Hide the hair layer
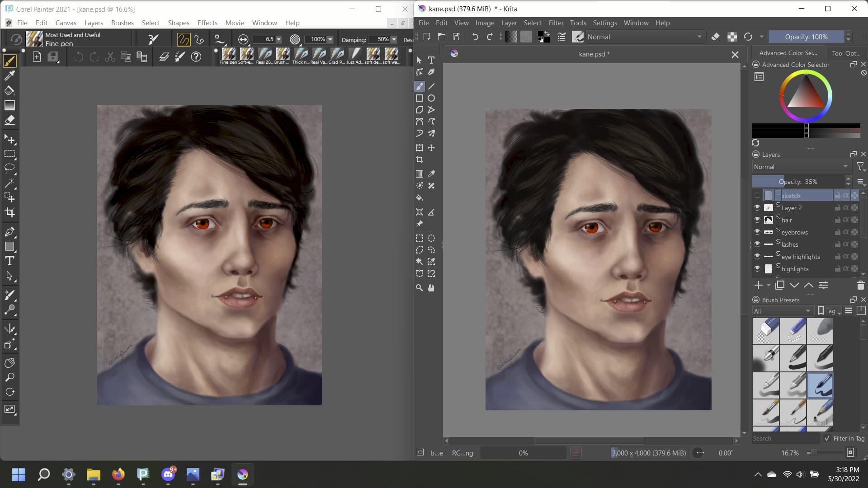This screenshot has width=868, height=488. pos(757,220)
